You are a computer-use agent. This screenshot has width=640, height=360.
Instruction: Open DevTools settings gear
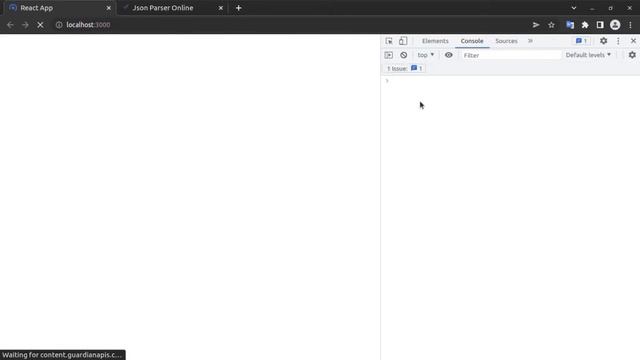click(603, 41)
